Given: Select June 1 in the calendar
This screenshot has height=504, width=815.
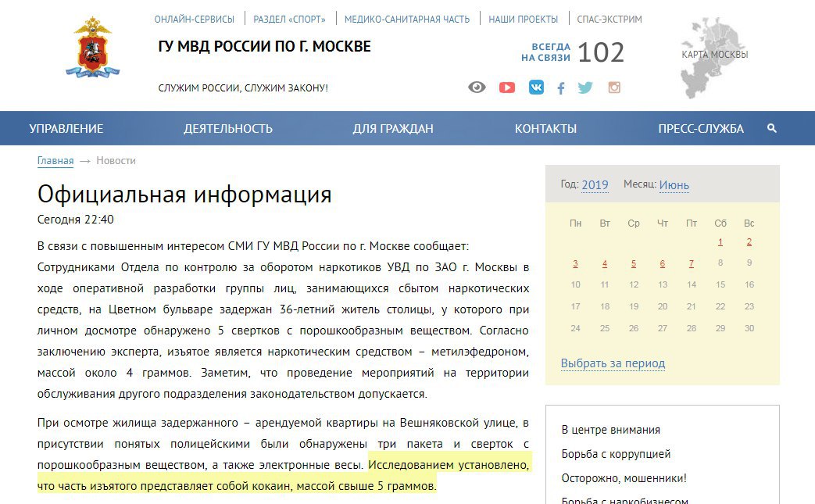Looking at the screenshot, I should click(720, 241).
